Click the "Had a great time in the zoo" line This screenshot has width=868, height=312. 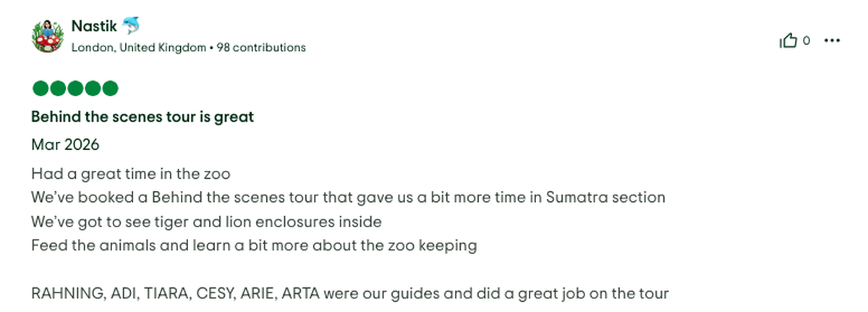pyautogui.click(x=130, y=174)
